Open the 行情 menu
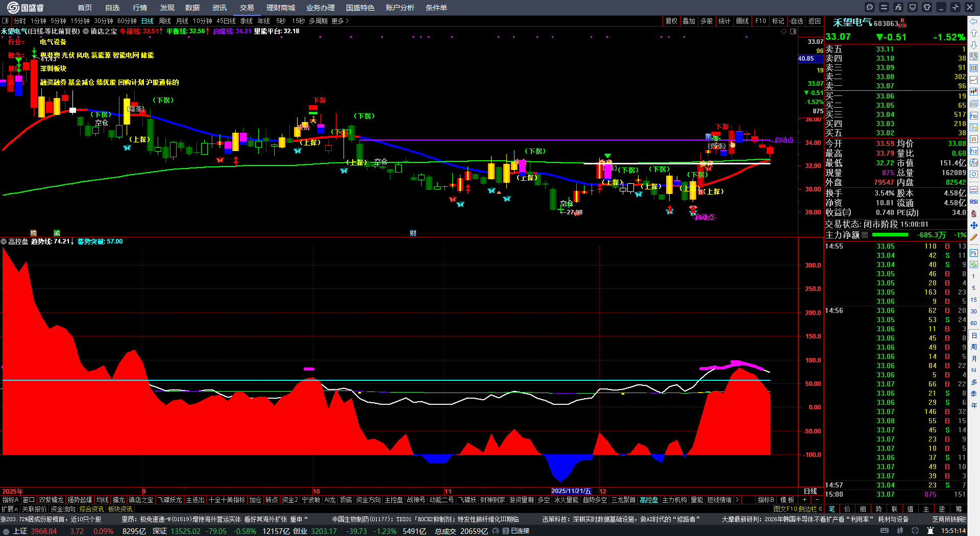980x536 pixels. [140, 8]
